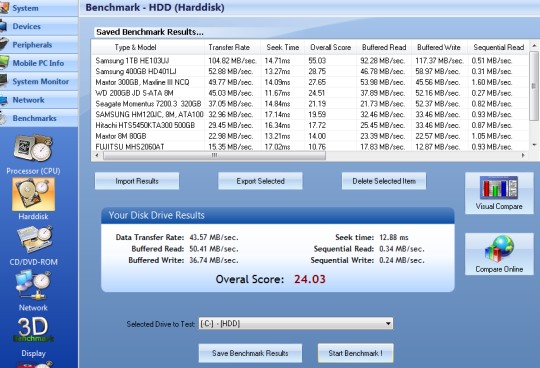Image resolution: width=540 pixels, height=368 pixels.
Task: Click Save Benchmark Results button
Action: point(250,353)
